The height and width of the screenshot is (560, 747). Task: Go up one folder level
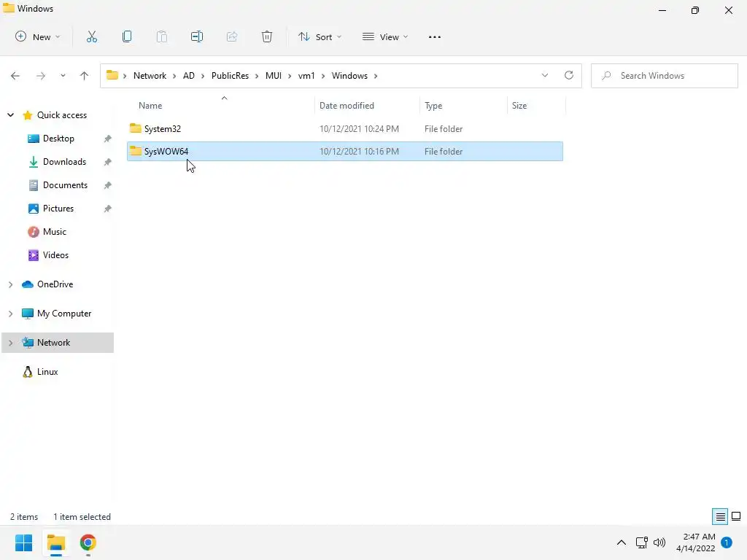(x=85, y=76)
